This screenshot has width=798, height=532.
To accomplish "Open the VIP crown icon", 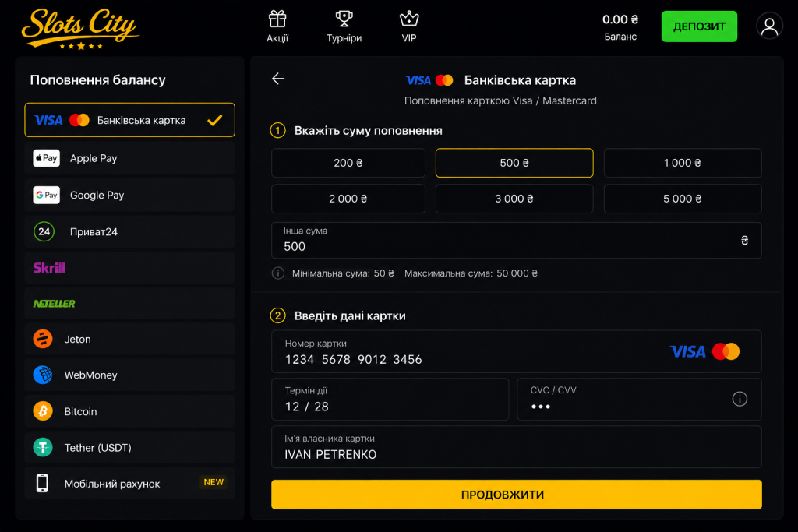I will 409,19.
